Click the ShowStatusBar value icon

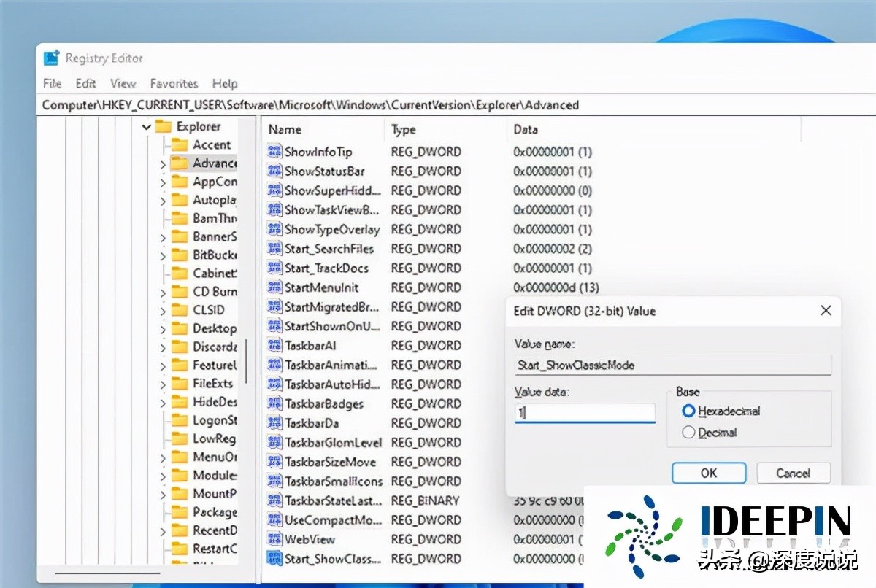pos(274,171)
